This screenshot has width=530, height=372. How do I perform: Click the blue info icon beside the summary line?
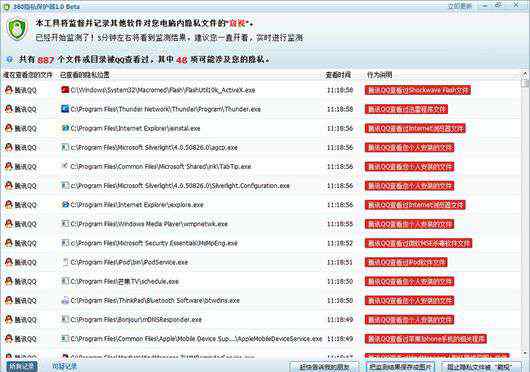pyautogui.click(x=9, y=59)
